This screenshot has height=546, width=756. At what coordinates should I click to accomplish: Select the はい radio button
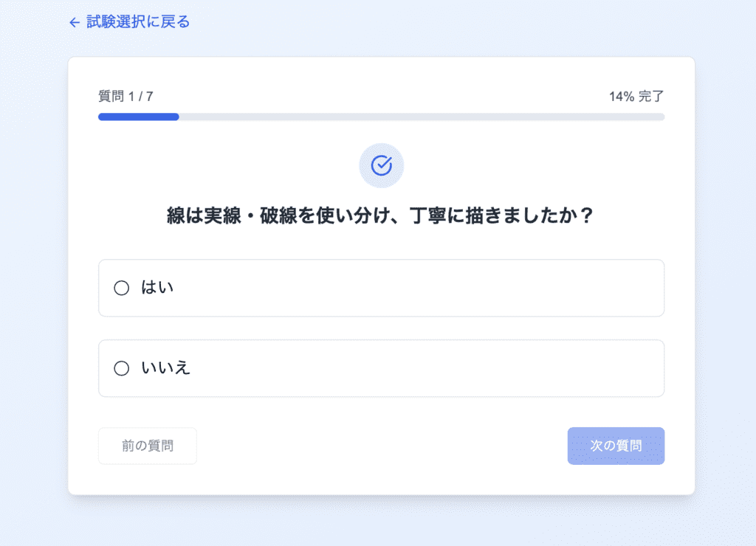pyautogui.click(x=122, y=288)
